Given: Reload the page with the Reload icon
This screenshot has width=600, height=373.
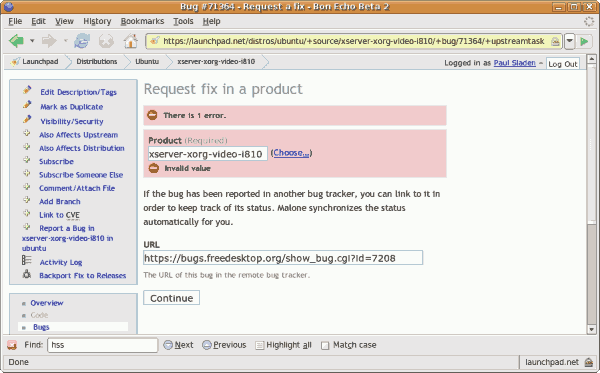Looking at the screenshot, I should click(x=82, y=41).
